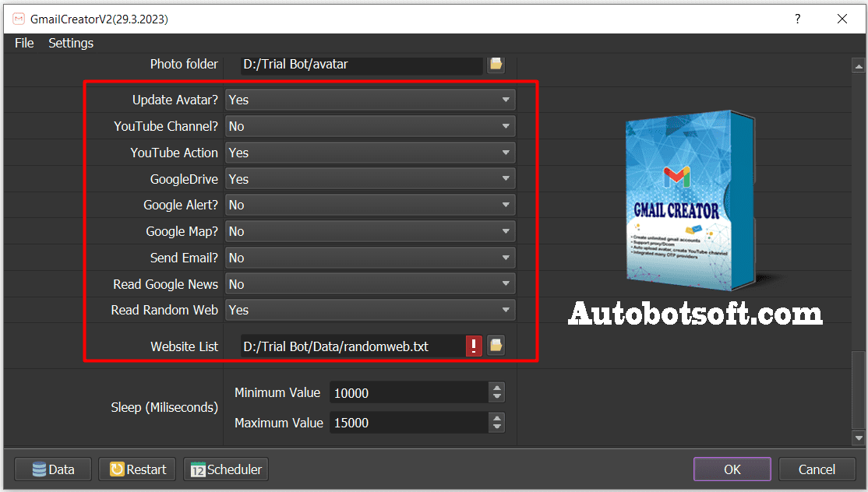The height and width of the screenshot is (492, 868).
Task: Click the Gmail Creator product box image
Action: (690, 200)
